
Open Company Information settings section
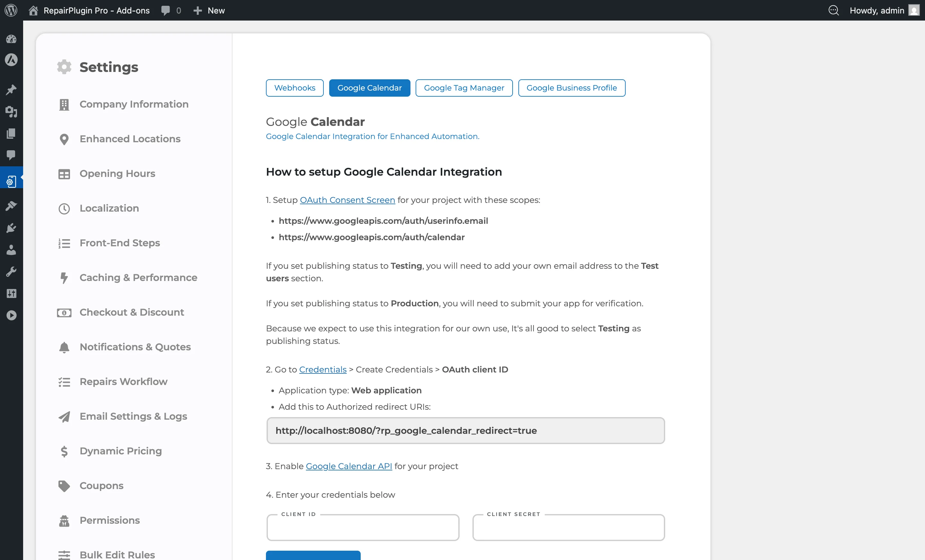pyautogui.click(x=134, y=104)
